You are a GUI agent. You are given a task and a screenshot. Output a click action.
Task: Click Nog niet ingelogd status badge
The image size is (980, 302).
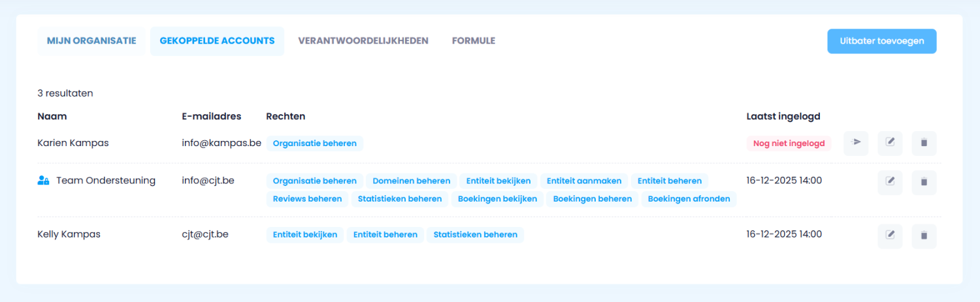pyautogui.click(x=789, y=143)
